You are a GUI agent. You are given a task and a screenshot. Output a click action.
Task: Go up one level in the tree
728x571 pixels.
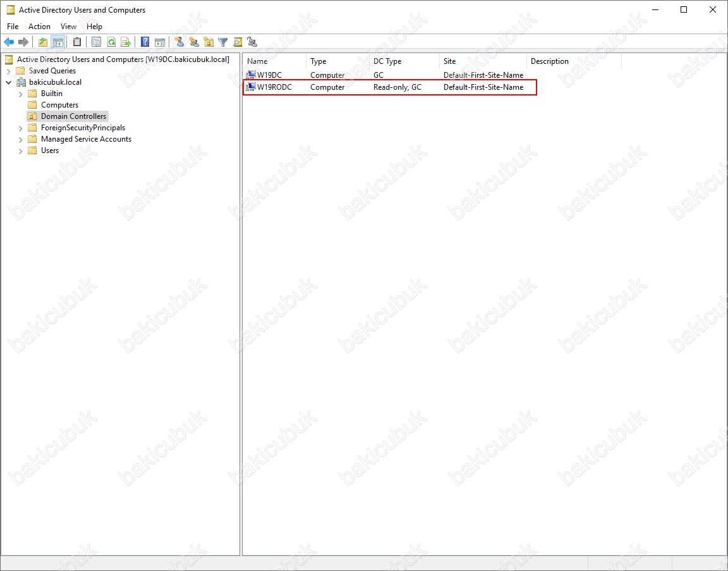coord(43,42)
